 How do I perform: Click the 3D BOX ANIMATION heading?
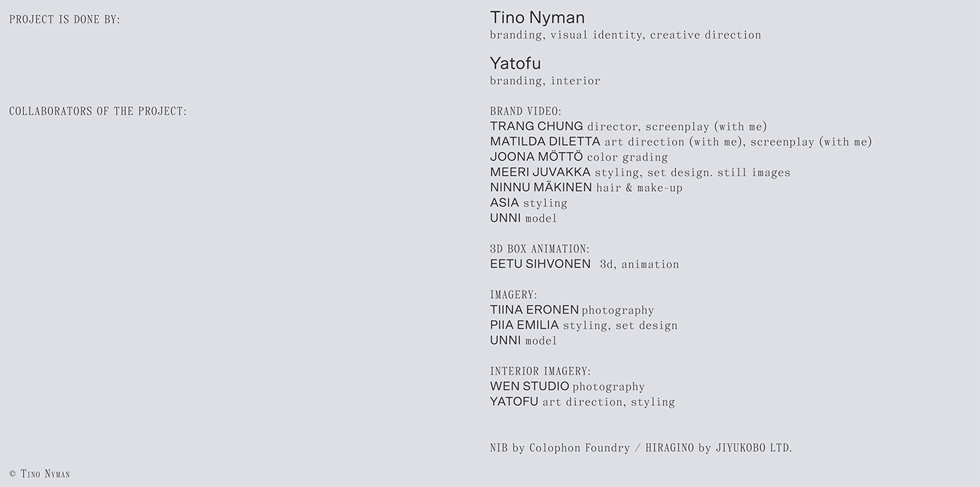click(540, 249)
